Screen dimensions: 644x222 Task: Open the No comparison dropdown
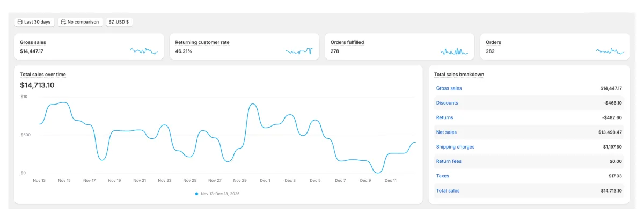coord(80,22)
